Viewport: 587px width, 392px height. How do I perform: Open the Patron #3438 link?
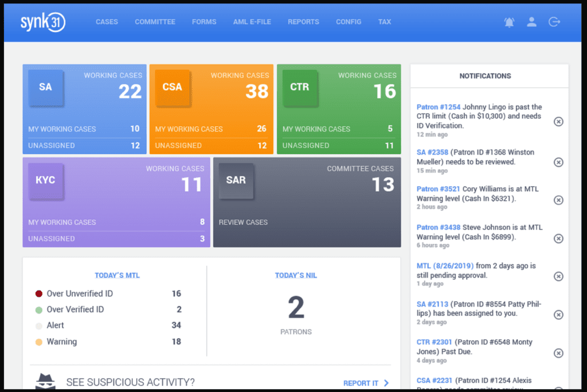tap(439, 228)
